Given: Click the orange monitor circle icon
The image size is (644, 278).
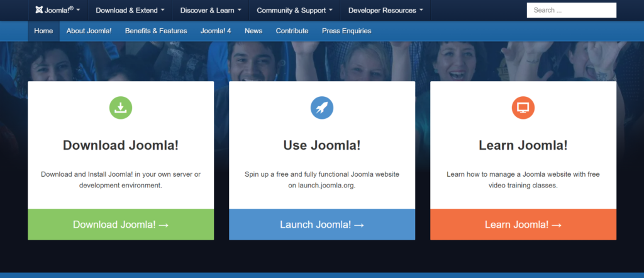Looking at the screenshot, I should 523,108.
